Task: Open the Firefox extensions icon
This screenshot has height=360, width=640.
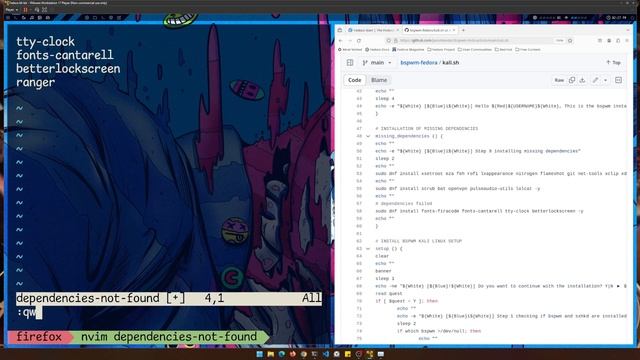Action: pyautogui.click(x=618, y=40)
